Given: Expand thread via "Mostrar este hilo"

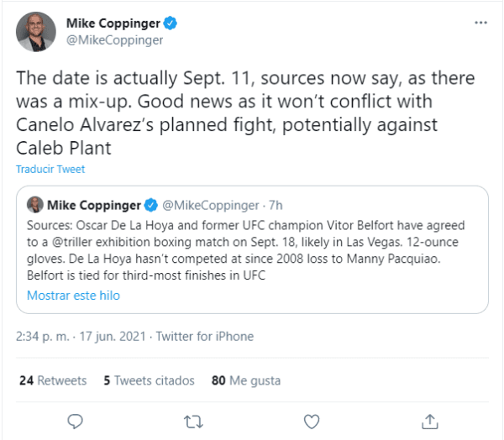Looking at the screenshot, I should tap(73, 296).
